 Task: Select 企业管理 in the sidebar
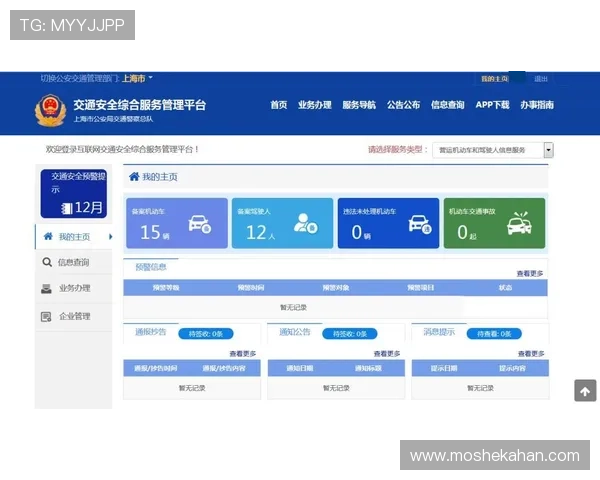(x=74, y=317)
